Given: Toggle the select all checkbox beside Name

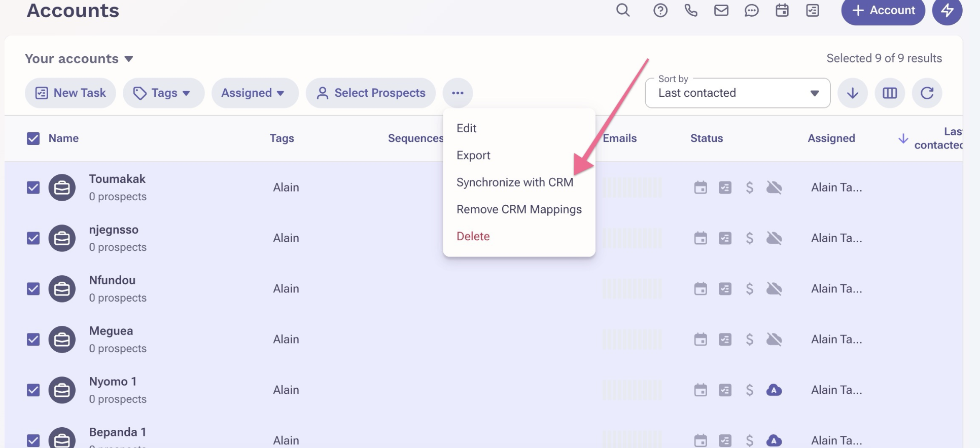Looking at the screenshot, I should coord(33,138).
